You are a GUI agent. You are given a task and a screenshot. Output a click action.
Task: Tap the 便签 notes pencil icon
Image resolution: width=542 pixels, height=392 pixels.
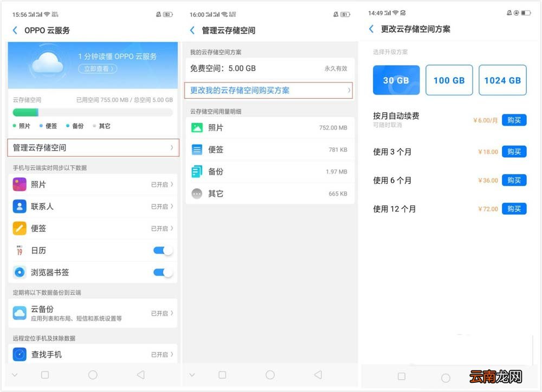20,228
